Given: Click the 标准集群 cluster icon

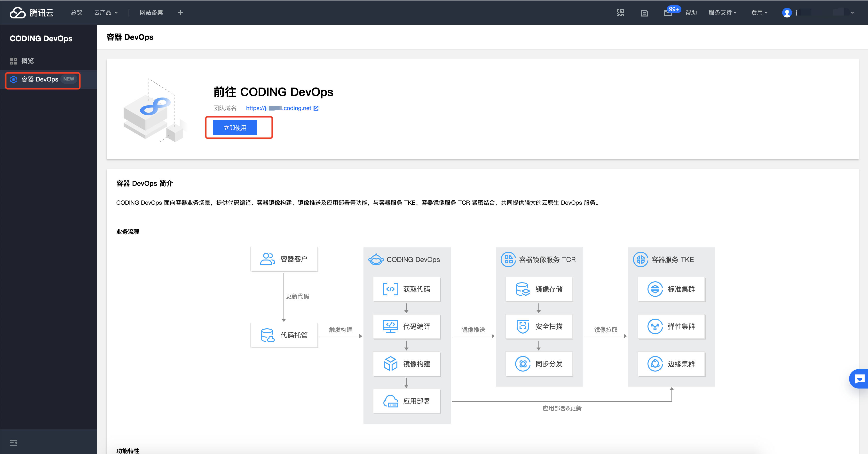Looking at the screenshot, I should [655, 289].
